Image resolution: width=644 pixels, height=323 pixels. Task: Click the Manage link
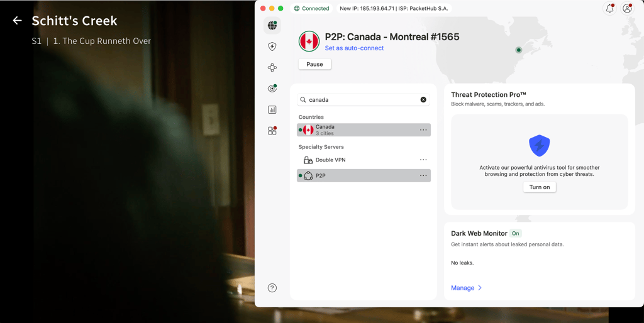pyautogui.click(x=462, y=288)
